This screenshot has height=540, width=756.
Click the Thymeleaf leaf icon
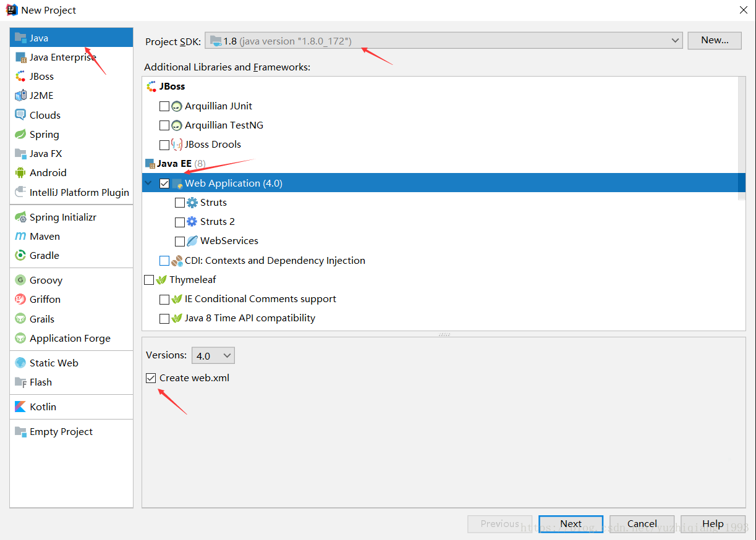(161, 280)
